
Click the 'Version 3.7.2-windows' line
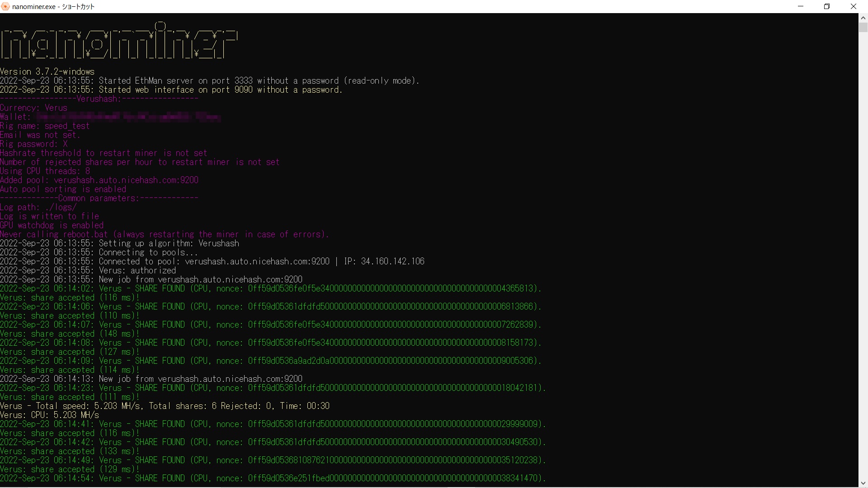[47, 72]
